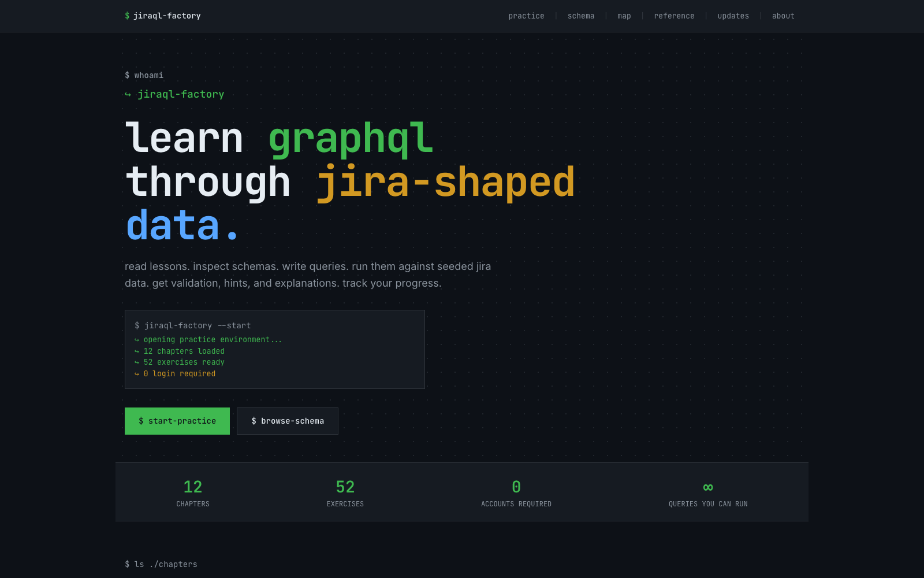This screenshot has height=578, width=924.
Task: Click the 'graphql' headline word
Action: pos(351,140)
